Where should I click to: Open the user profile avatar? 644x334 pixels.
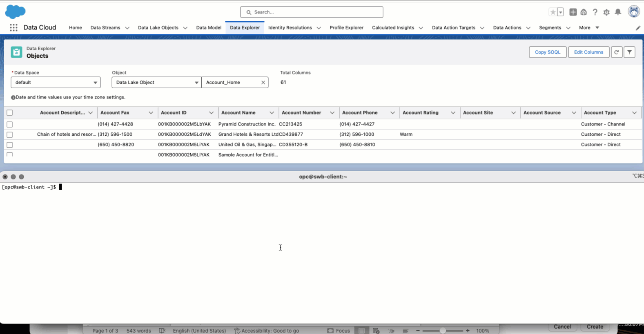pyautogui.click(x=634, y=12)
